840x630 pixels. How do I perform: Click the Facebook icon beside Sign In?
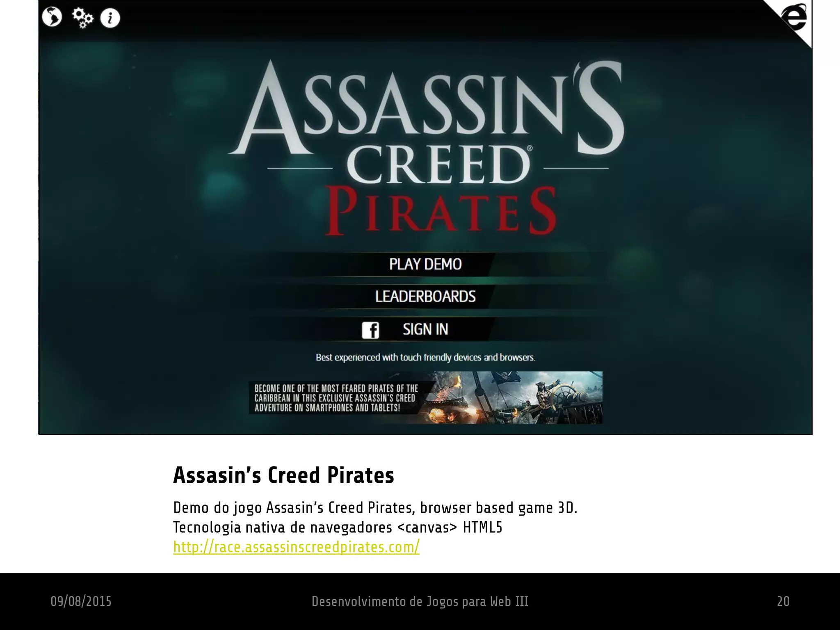[x=370, y=330]
